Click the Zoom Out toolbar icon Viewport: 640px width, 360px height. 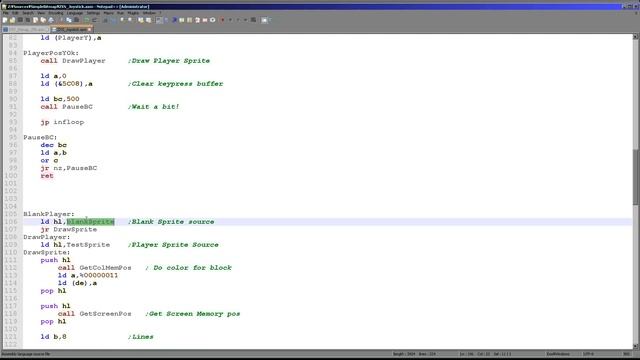click(130, 20)
